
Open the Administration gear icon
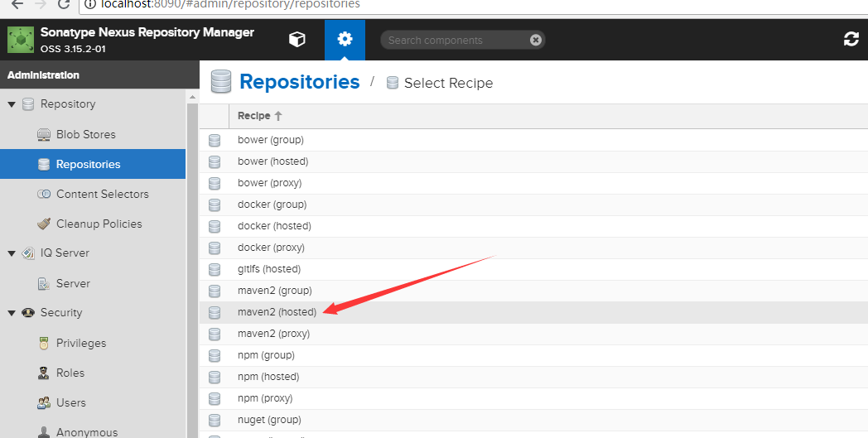(x=345, y=39)
